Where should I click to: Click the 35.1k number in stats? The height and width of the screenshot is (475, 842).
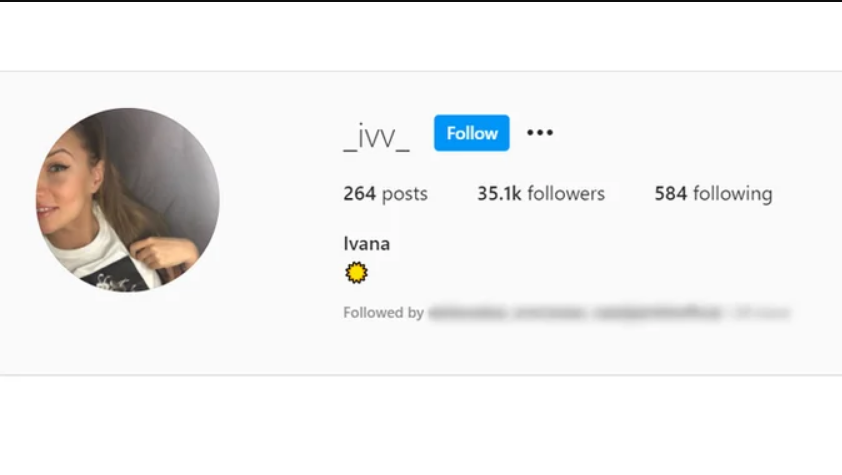499,194
